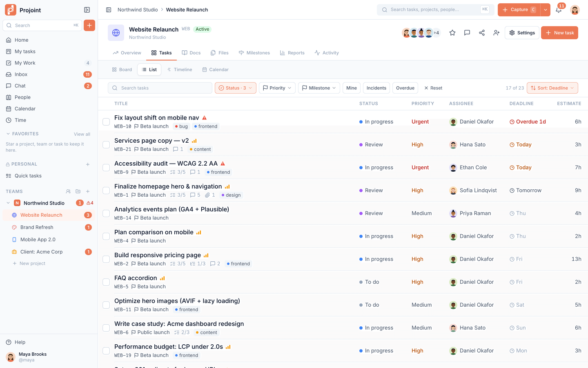Open project comments bubble icon

click(467, 33)
